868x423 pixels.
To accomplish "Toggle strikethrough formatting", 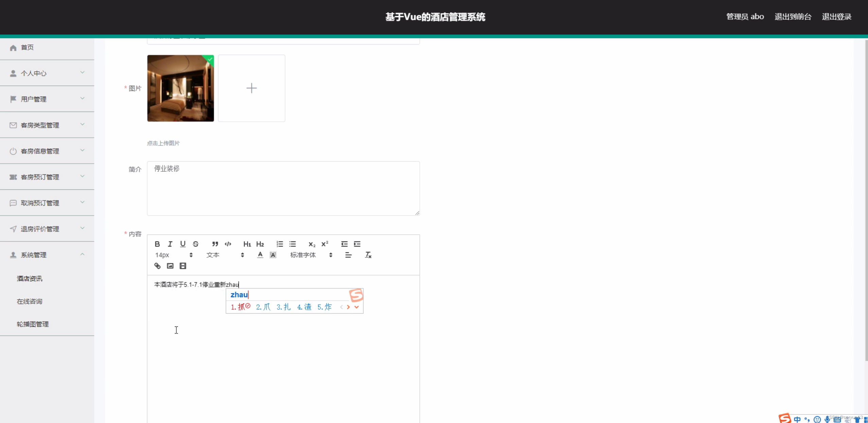I will [x=196, y=244].
